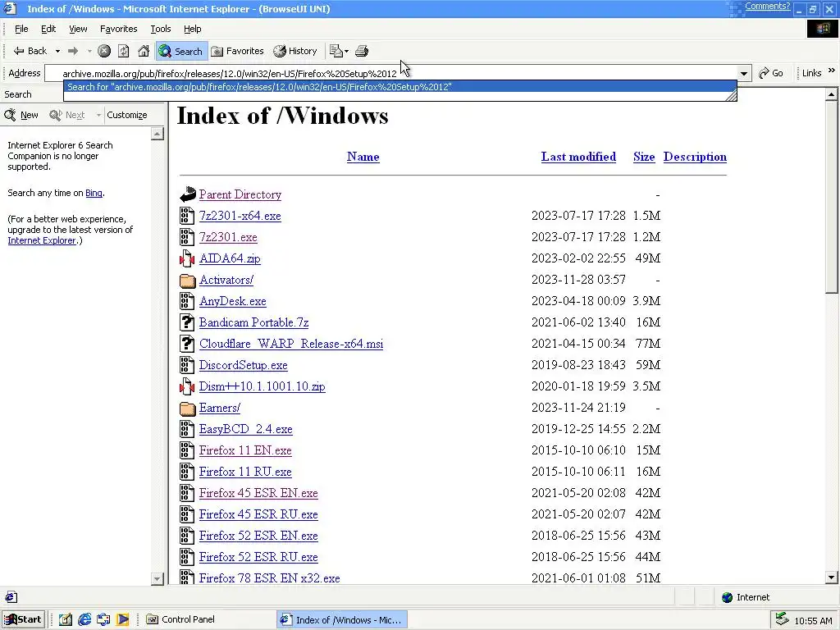This screenshot has width=840, height=630.
Task: Click the Parent Directory back-arrow icon
Action: tap(188, 194)
